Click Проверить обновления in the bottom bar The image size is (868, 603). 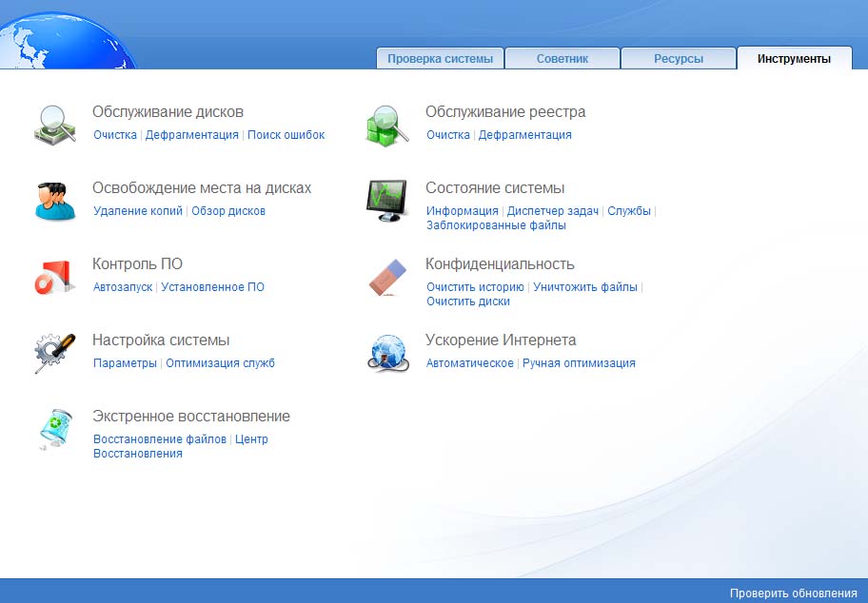[793, 593]
